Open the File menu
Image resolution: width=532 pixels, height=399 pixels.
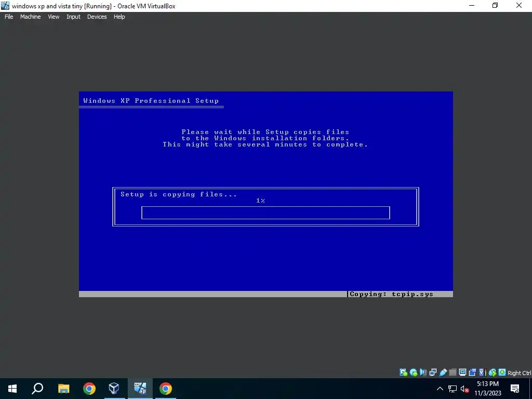pyautogui.click(x=9, y=17)
